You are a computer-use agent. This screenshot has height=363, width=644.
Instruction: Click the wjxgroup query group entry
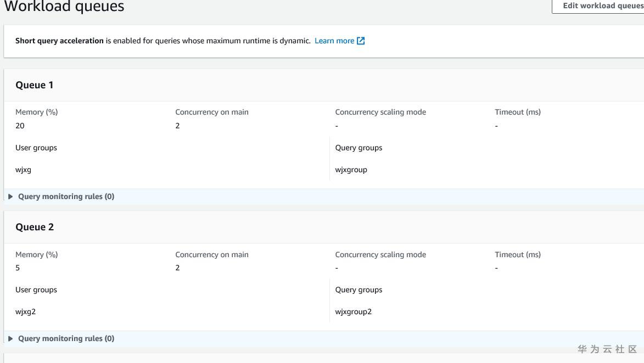[351, 169]
